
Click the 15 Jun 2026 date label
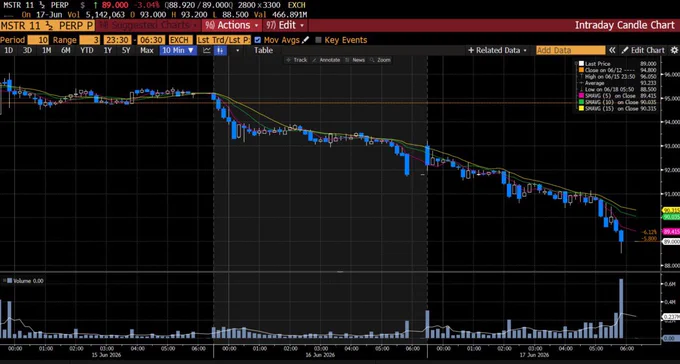(x=105, y=354)
